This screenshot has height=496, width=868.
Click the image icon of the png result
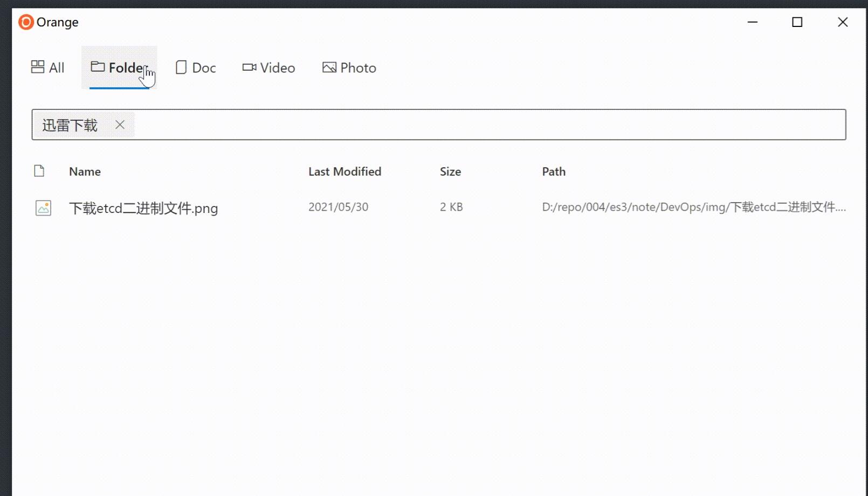(x=43, y=208)
